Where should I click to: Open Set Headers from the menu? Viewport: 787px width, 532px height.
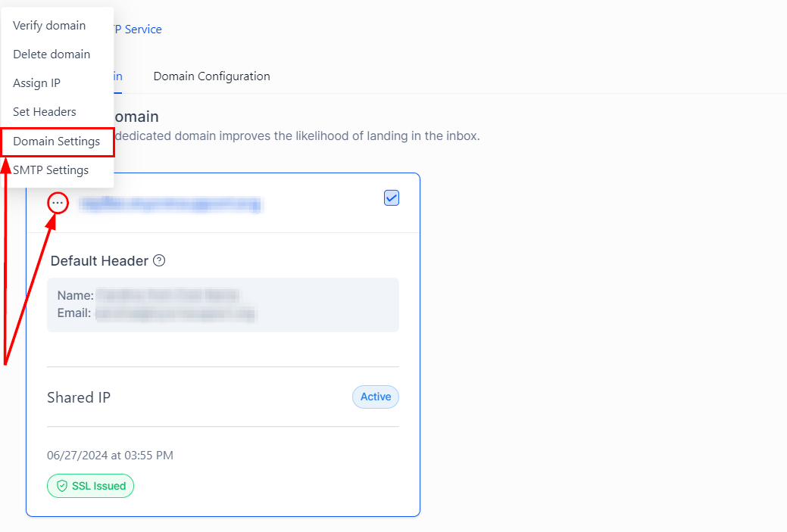45,112
